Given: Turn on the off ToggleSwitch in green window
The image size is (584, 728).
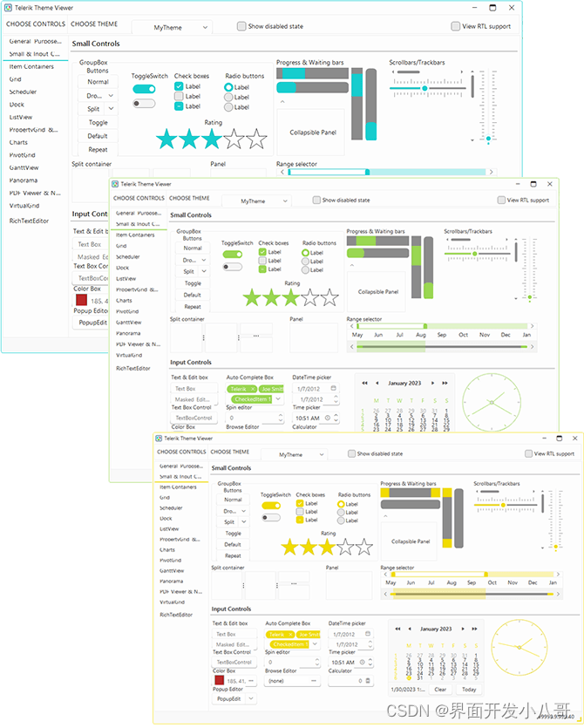Looking at the screenshot, I should pos(233,267).
